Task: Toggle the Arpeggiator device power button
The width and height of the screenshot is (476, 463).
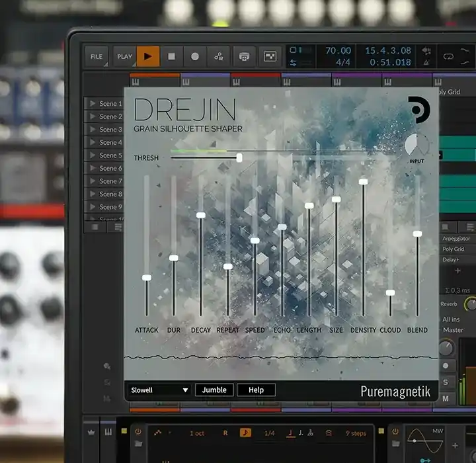Action: click(138, 432)
